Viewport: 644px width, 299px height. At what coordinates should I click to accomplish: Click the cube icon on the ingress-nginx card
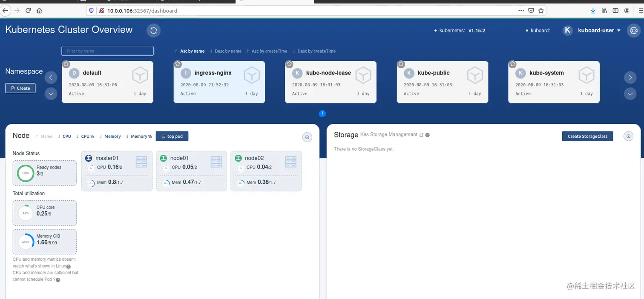click(x=252, y=75)
